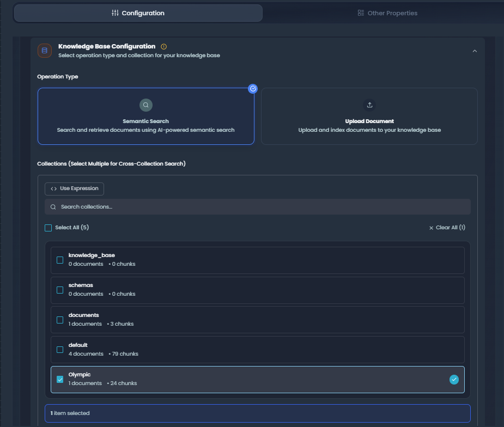The height and width of the screenshot is (427, 504).
Task: Choose the Upload Document operation type
Action: click(369, 116)
